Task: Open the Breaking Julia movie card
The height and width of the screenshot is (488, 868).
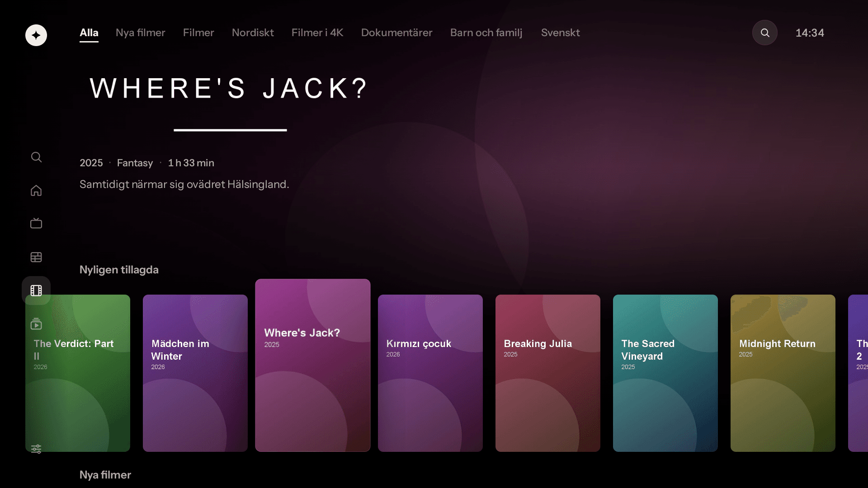Action: (x=547, y=373)
